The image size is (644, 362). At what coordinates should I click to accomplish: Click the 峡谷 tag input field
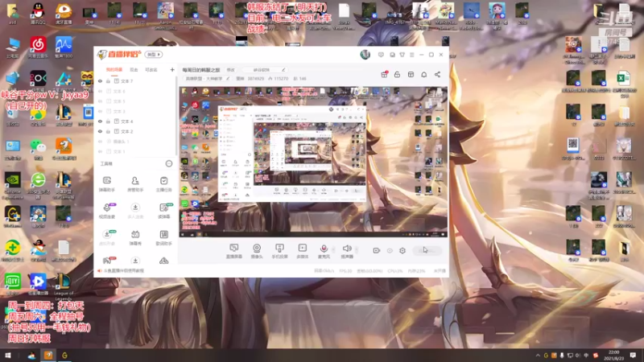[265, 70]
